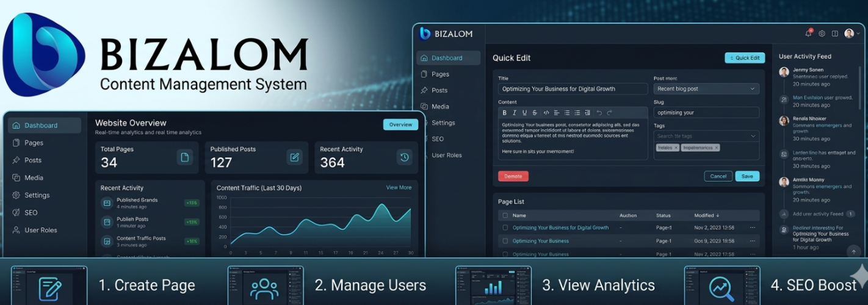Screen dimensions: 868x305
Task: Click the cyan Quick Edit button
Action: [x=745, y=58]
